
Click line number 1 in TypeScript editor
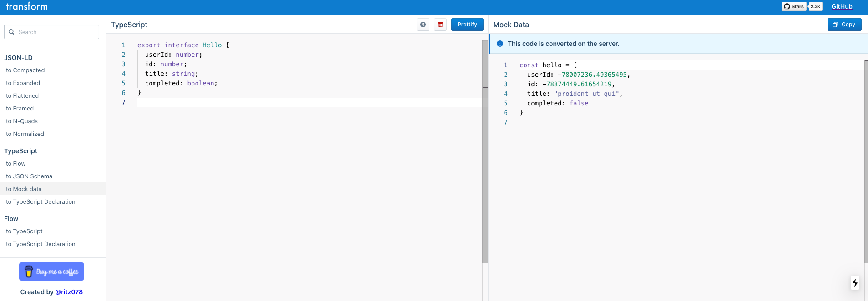click(x=123, y=45)
